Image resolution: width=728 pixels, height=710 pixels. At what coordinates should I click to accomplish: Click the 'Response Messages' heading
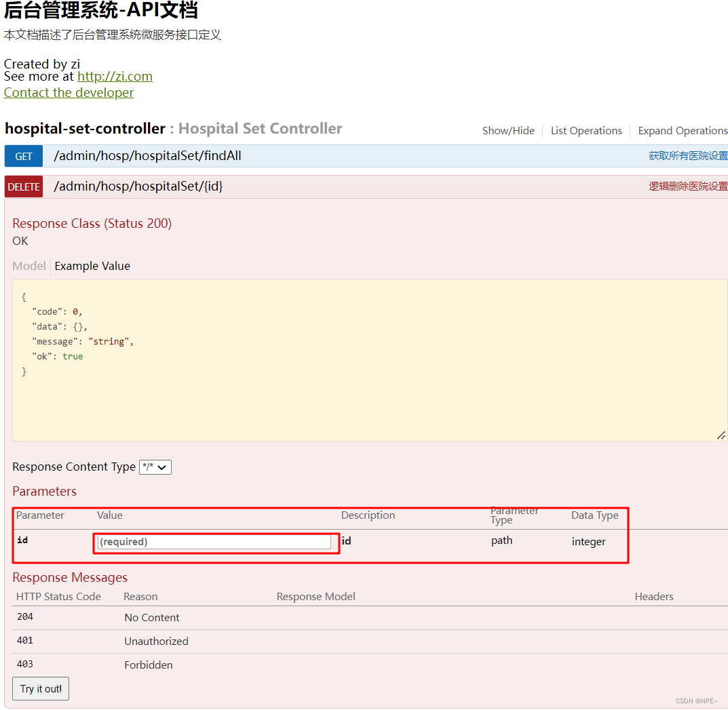pos(70,578)
